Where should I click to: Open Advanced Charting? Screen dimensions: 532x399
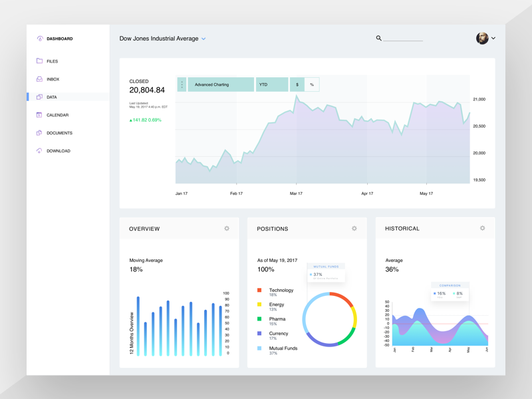coord(220,84)
